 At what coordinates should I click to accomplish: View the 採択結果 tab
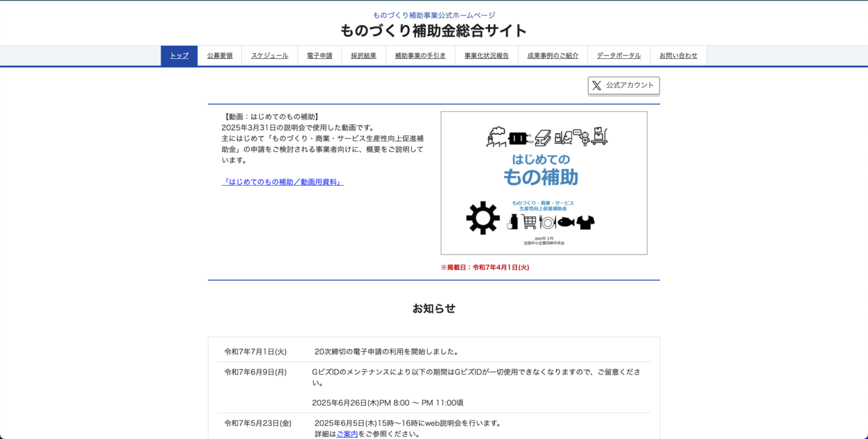pyautogui.click(x=363, y=55)
